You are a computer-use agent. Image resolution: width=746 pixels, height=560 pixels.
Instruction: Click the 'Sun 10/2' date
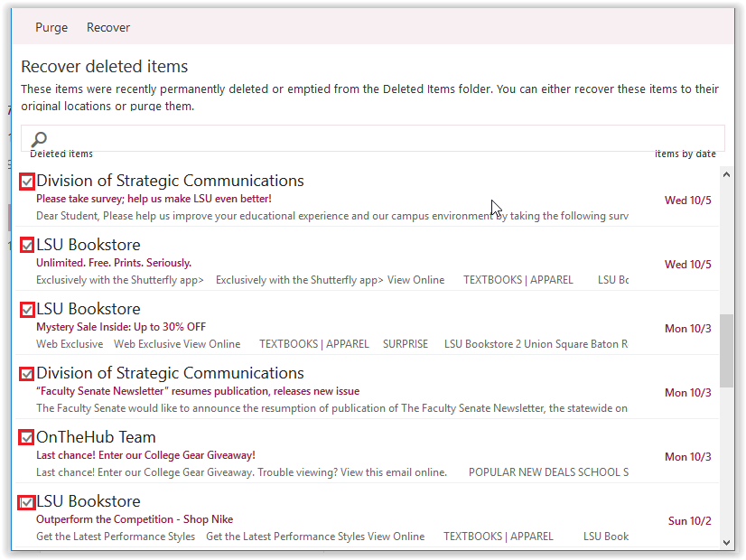(x=689, y=521)
